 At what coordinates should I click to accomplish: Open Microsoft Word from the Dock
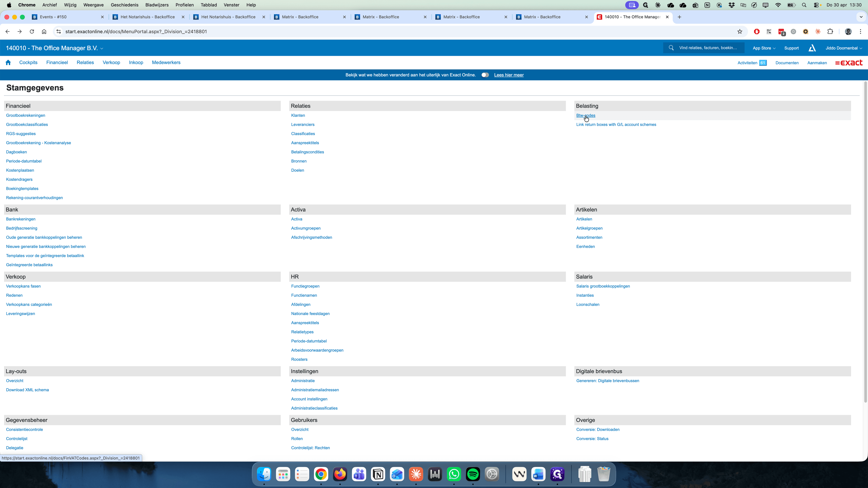(538, 474)
